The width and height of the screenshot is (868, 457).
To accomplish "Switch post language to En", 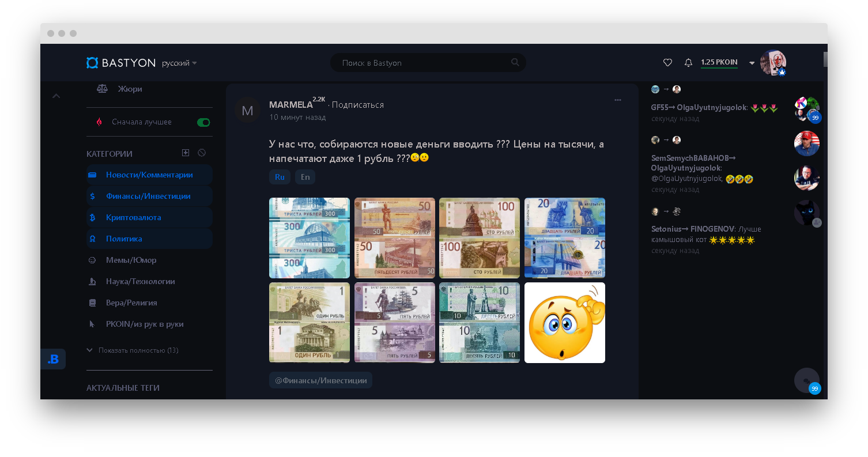I will [x=305, y=177].
